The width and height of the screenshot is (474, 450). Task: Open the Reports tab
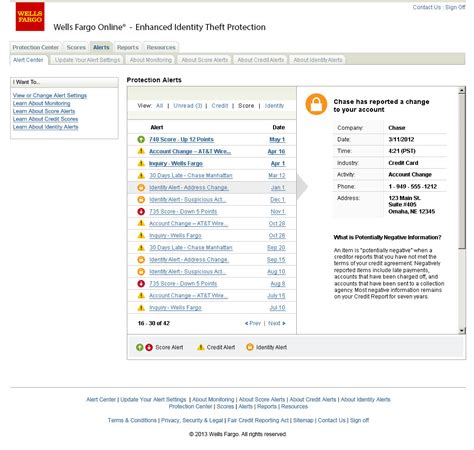(128, 47)
